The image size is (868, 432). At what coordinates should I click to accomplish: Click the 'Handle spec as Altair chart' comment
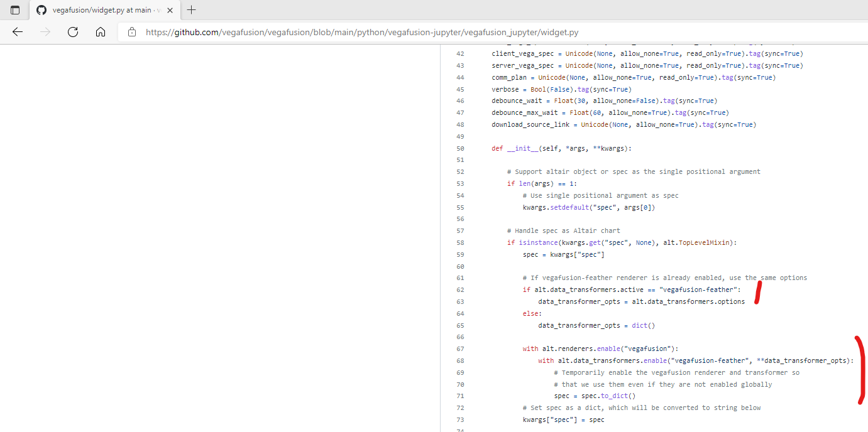pos(563,230)
